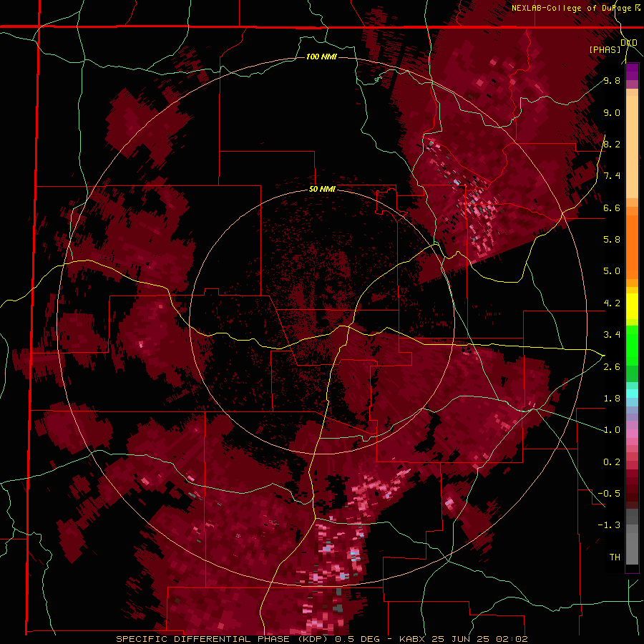Pick the bright green segment of the color bar
This screenshot has width=644, height=644.
coord(632,345)
